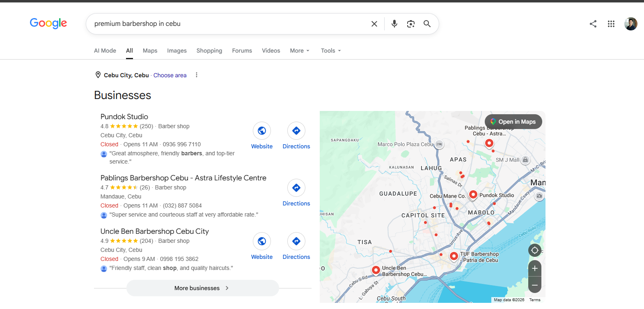Click the Marco Polo Plaza Cebu hotel icon
644x309 pixels.
pyautogui.click(x=439, y=144)
